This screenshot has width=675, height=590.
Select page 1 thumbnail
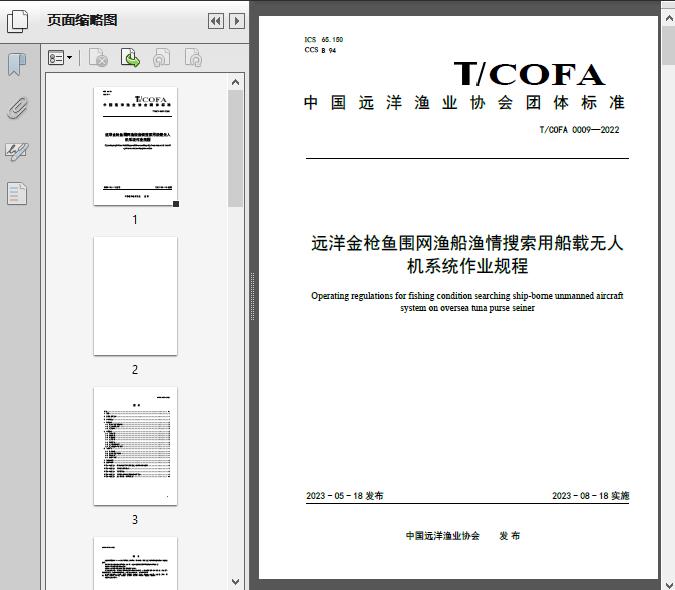(135, 146)
